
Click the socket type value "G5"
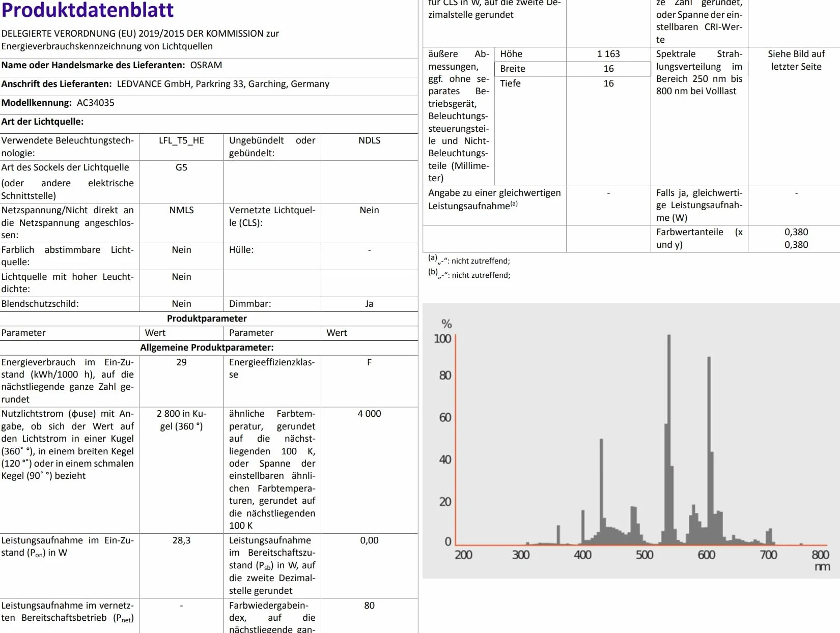181,167
